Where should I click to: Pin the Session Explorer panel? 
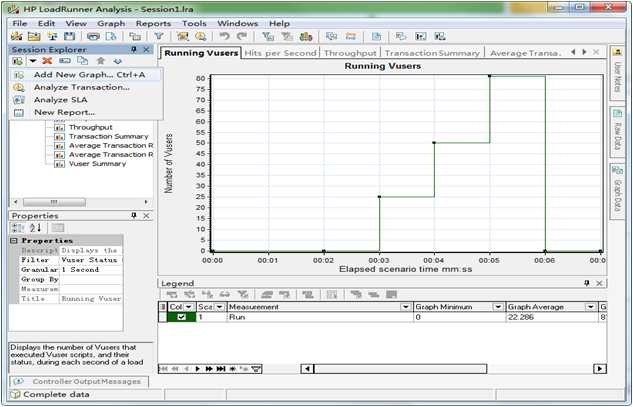(134, 50)
